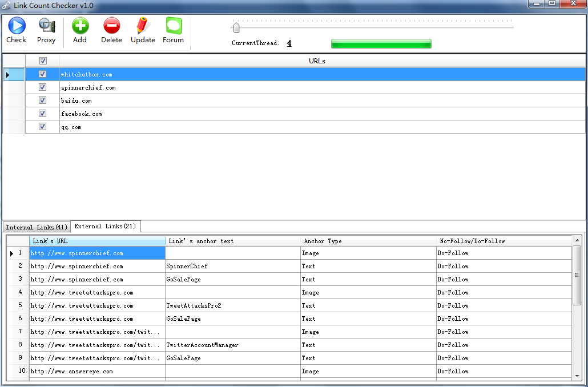The image size is (588, 387).
Task: Open the Forum chat icon
Action: coord(173,26)
